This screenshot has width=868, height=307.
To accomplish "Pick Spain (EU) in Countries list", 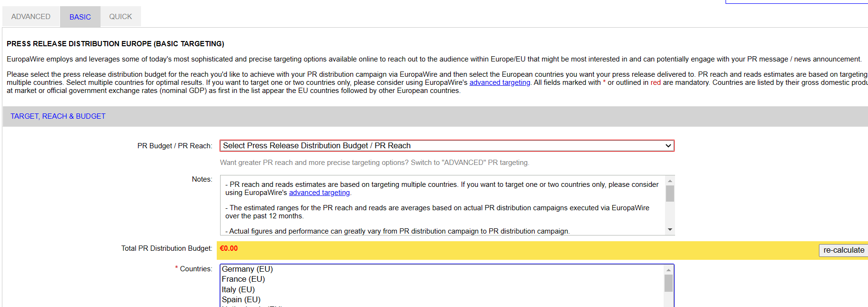I will pyautogui.click(x=241, y=300).
